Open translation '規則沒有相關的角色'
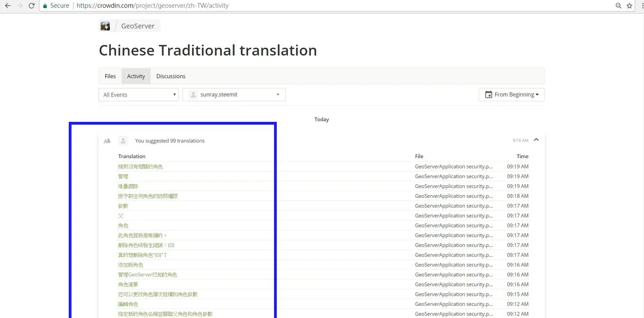The width and height of the screenshot is (644, 318). (x=140, y=167)
